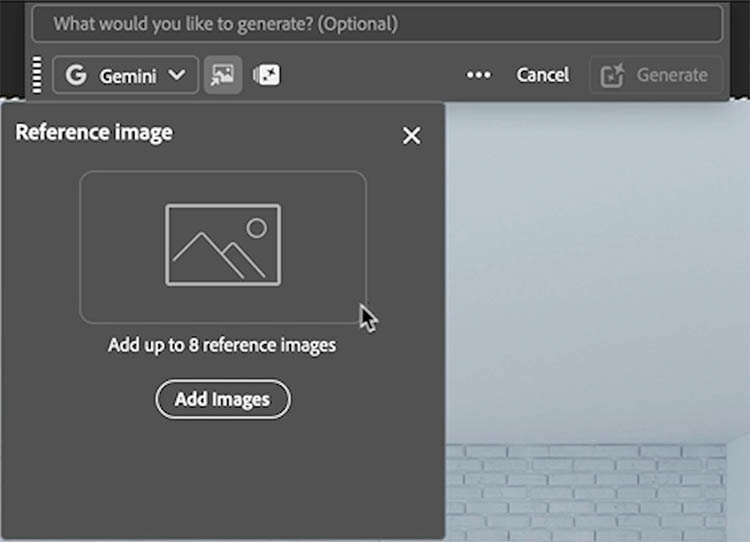
Task: Click the mountain picture placeholder icon
Action: coord(222,245)
